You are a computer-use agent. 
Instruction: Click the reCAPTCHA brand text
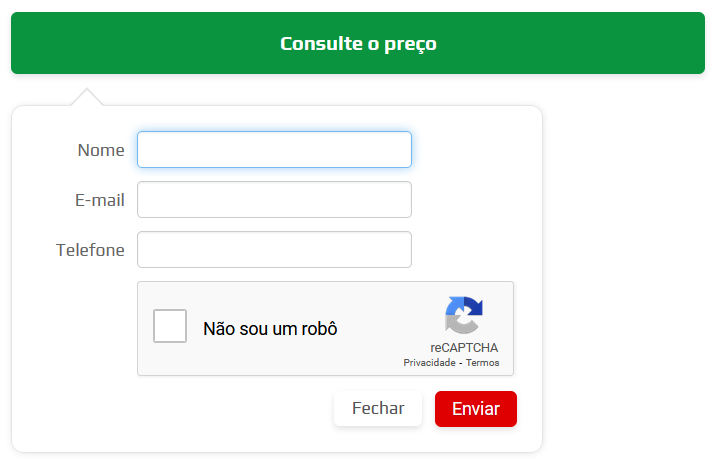464,348
